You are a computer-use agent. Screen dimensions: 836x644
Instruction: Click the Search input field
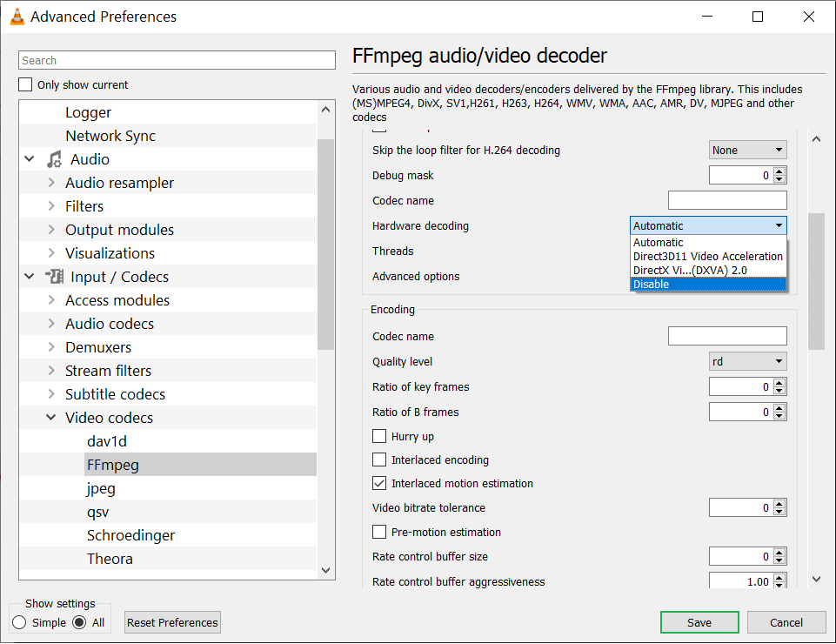click(x=177, y=60)
